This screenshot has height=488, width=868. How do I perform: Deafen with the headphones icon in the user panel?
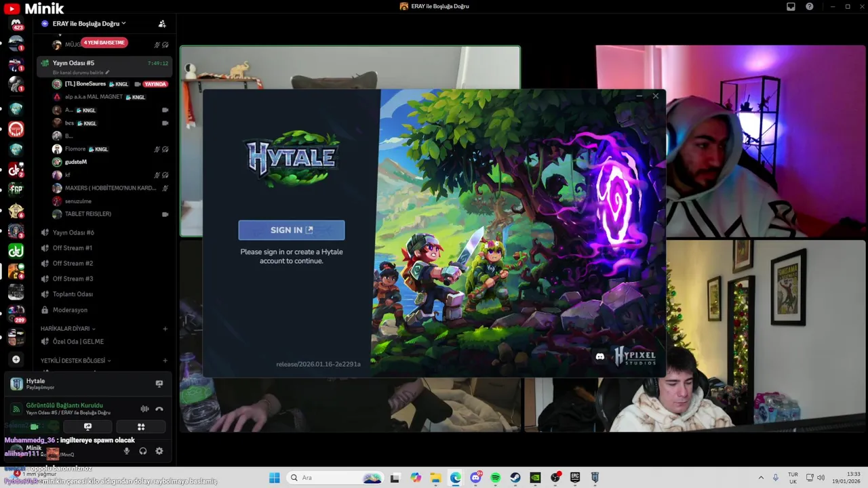coord(143,451)
